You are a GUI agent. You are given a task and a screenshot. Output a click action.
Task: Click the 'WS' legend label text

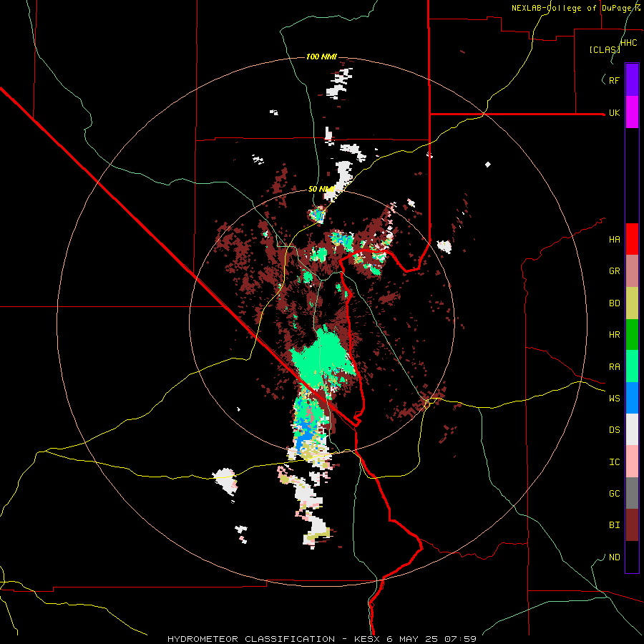[x=614, y=399]
